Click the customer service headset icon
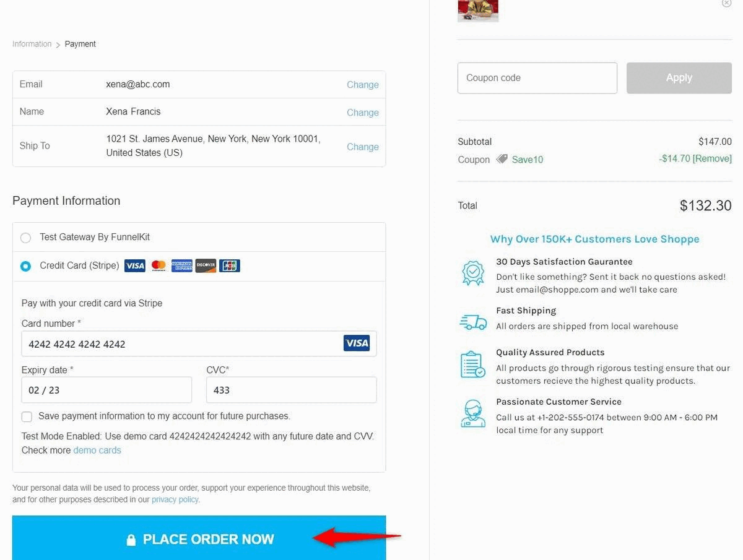Viewport: 743px width, 560px height. (473, 413)
